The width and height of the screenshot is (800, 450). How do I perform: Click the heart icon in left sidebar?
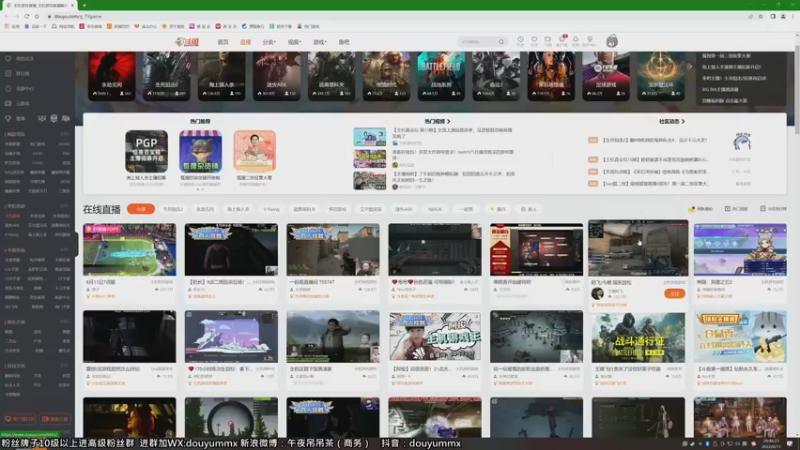pyautogui.click(x=8, y=59)
